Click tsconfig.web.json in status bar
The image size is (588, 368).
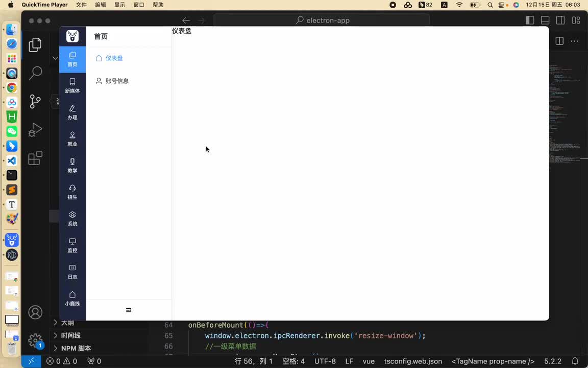click(413, 361)
